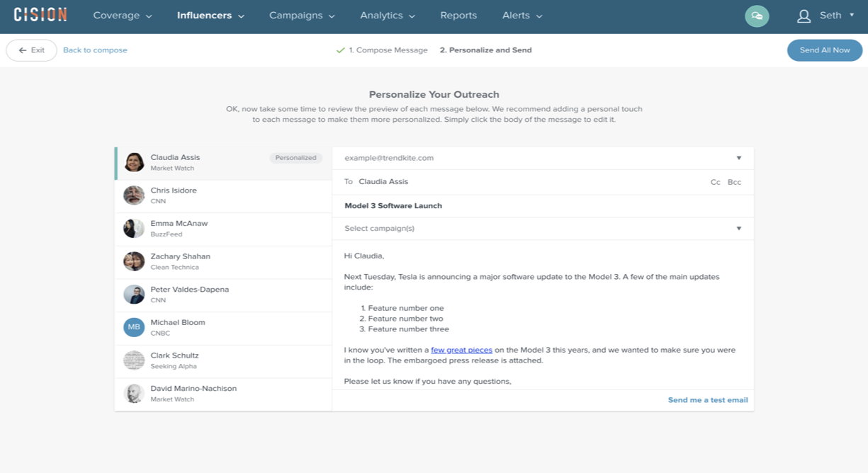Open the few great pieces hyperlink
This screenshot has width=868, height=473.
(461, 350)
